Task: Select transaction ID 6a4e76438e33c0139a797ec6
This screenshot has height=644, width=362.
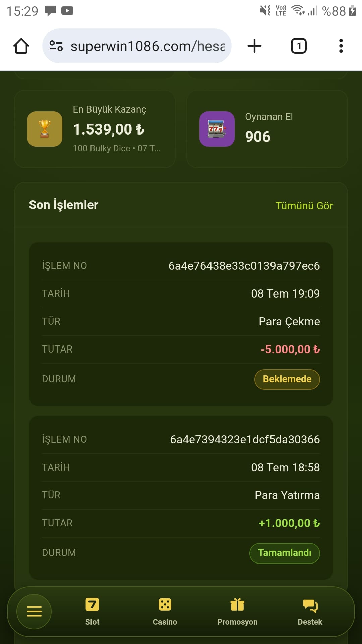Action: click(x=244, y=266)
